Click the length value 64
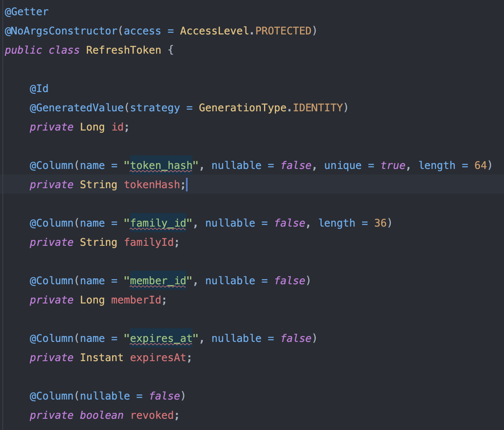The height and width of the screenshot is (430, 504). click(x=480, y=165)
